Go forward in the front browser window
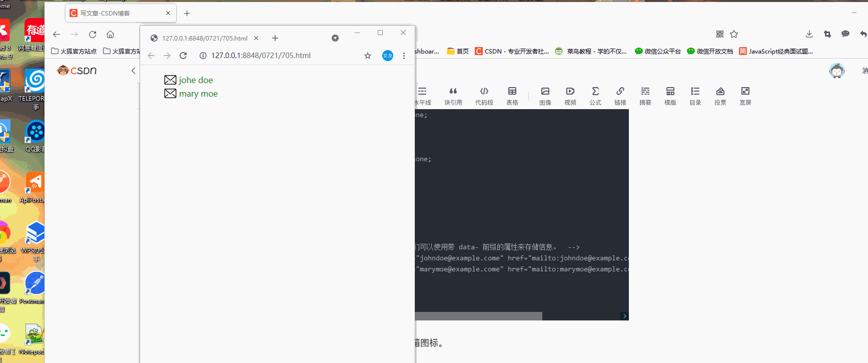Viewport: 868px width, 363px height. click(167, 56)
